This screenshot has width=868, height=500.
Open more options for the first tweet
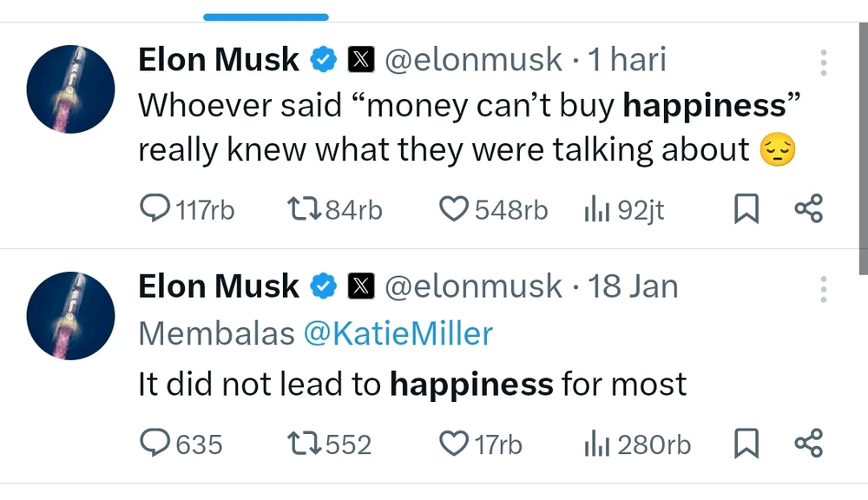pyautogui.click(x=823, y=62)
